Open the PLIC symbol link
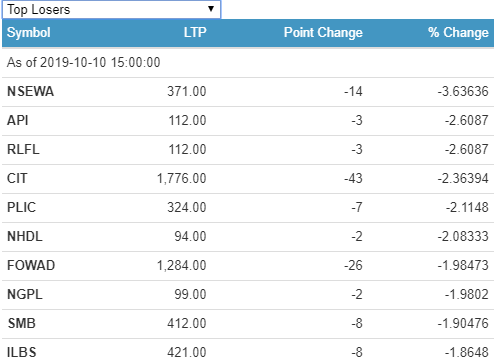Screen dimensions: 497x364 (x=21, y=207)
